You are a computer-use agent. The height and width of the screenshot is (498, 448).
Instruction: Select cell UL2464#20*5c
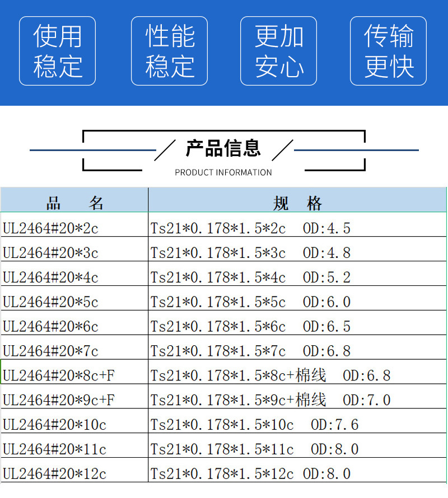[74, 298]
